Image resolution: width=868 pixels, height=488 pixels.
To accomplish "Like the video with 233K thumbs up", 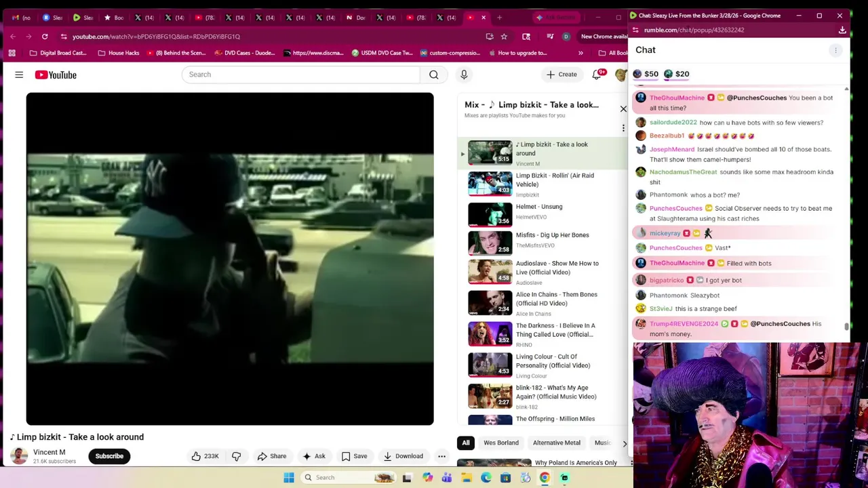I will [x=205, y=456].
